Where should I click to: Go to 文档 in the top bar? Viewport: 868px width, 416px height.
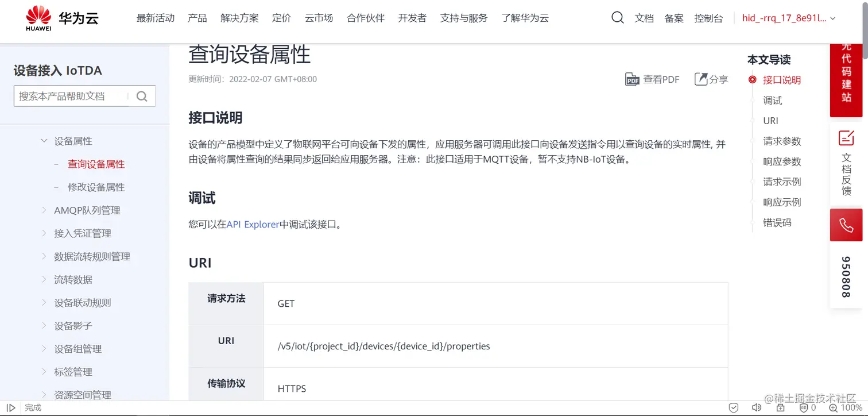click(x=644, y=18)
